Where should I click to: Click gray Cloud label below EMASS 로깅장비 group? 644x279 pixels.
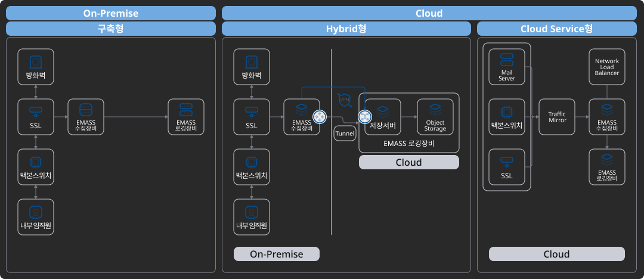(408, 162)
